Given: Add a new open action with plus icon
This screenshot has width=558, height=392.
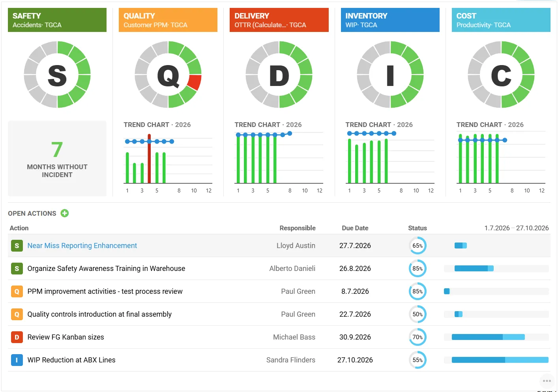Looking at the screenshot, I should (x=65, y=213).
